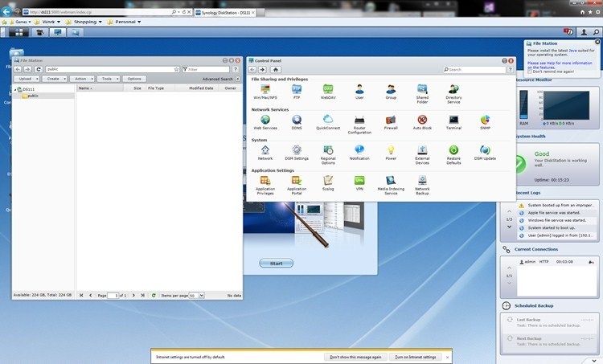Open Shared Folder settings
Screen dimensions: 603x364
click(422, 94)
